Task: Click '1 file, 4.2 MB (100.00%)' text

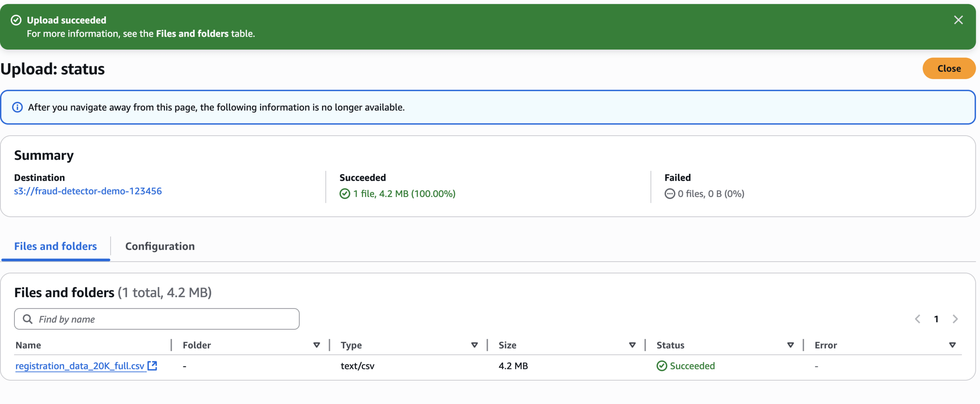Action: pyautogui.click(x=404, y=194)
